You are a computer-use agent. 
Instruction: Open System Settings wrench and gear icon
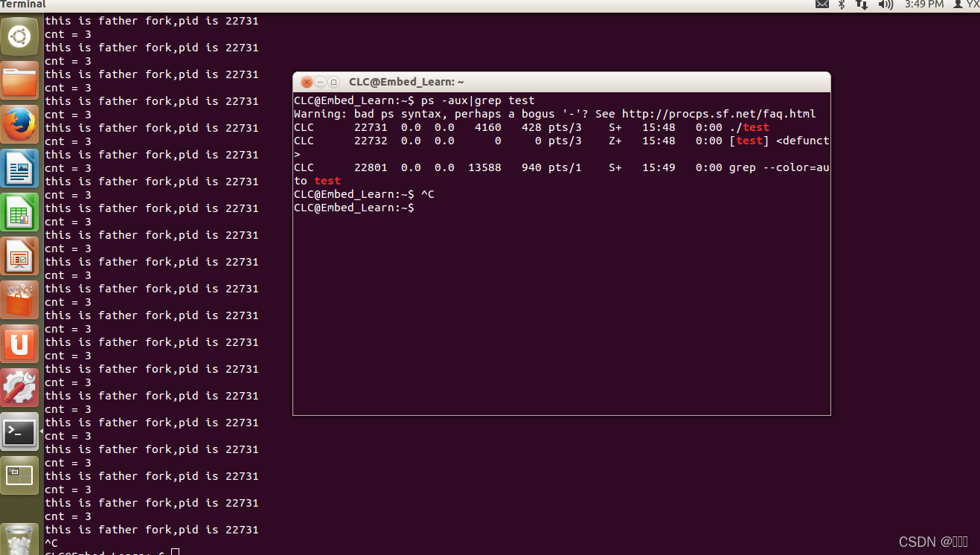(19, 388)
